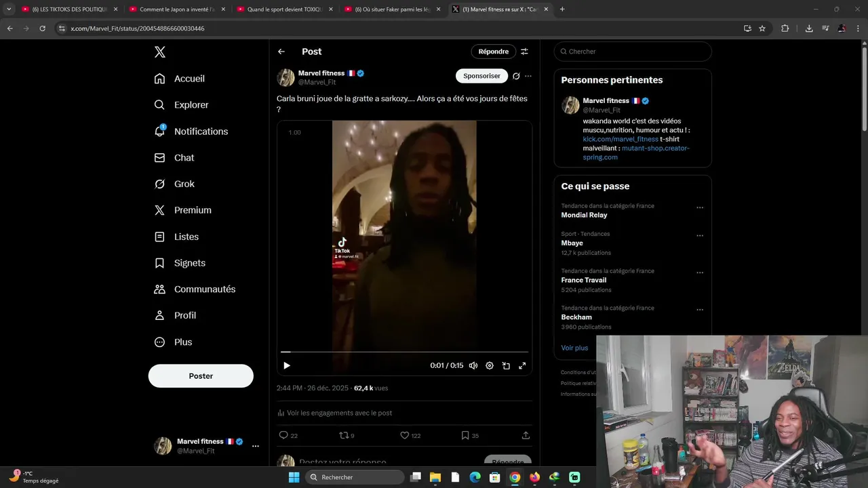868x488 pixels.
Task: Open the browser downloads icon
Action: tap(809, 28)
